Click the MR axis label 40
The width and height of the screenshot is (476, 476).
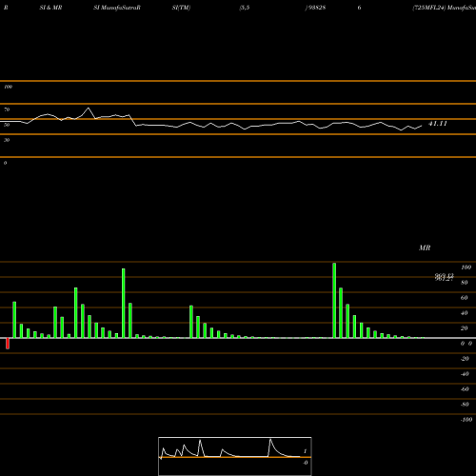[465, 313]
